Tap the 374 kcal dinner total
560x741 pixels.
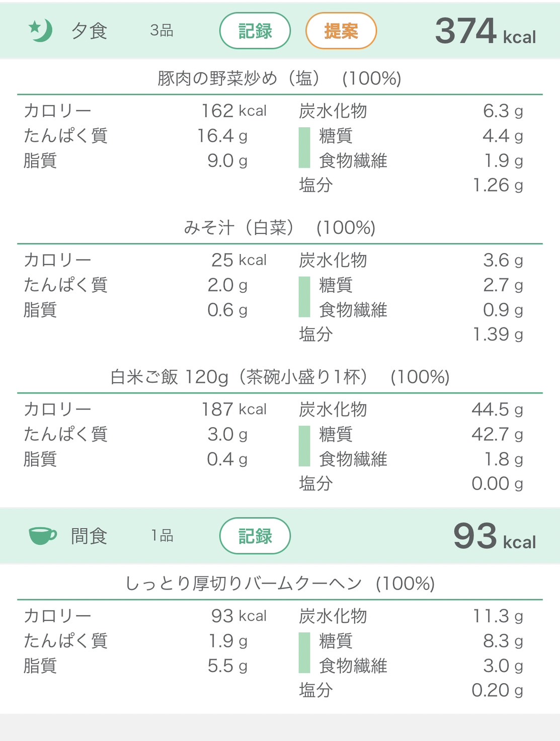tap(486, 31)
